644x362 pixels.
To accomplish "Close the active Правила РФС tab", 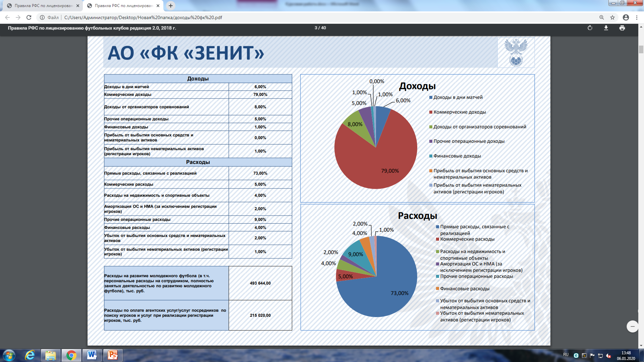I will (158, 6).
